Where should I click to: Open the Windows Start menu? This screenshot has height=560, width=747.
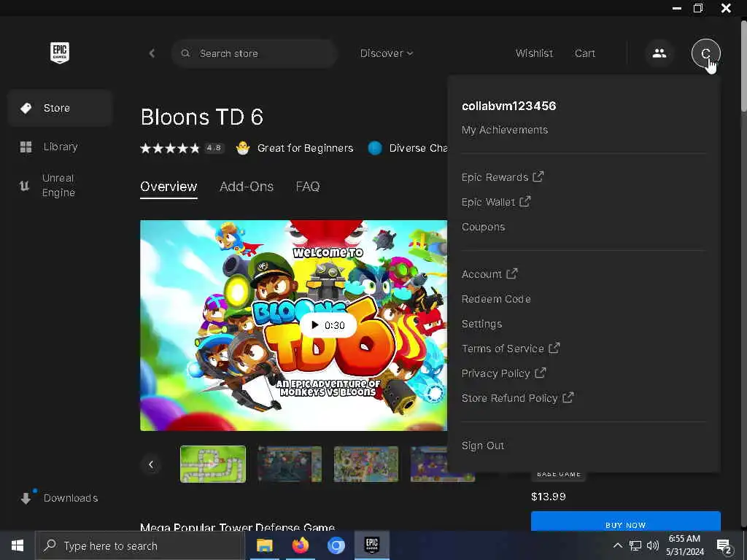click(18, 545)
